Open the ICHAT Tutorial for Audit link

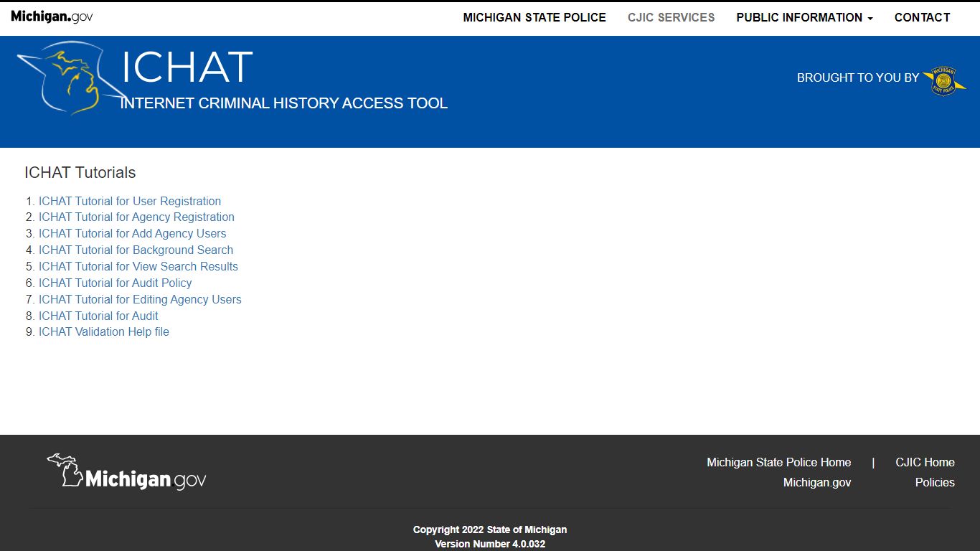point(98,316)
